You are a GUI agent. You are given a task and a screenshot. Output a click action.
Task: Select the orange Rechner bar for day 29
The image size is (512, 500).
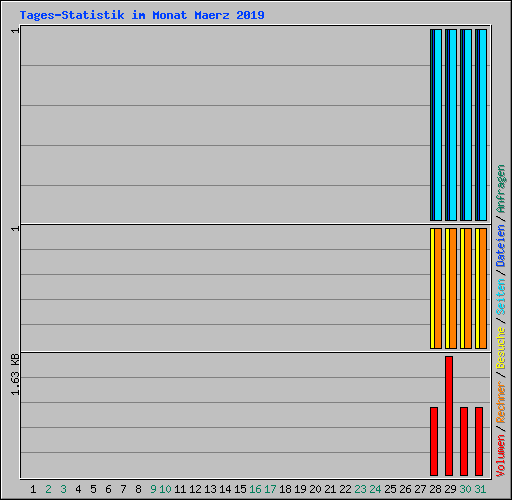click(x=453, y=288)
